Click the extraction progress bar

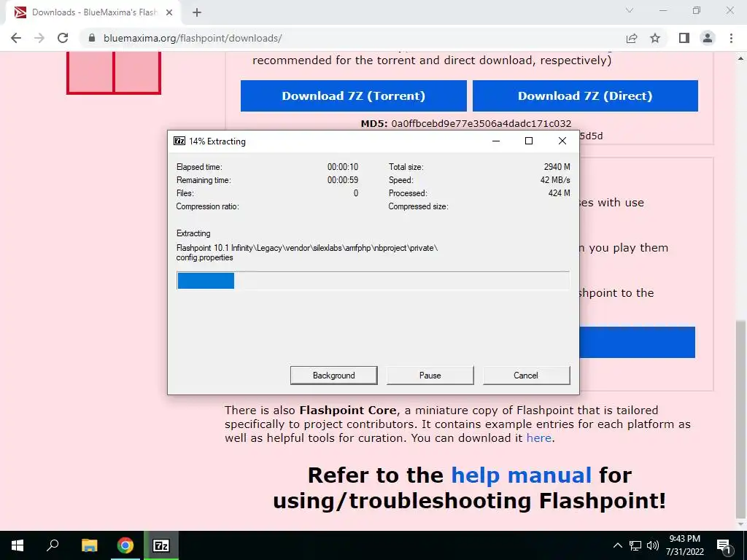[x=373, y=281]
